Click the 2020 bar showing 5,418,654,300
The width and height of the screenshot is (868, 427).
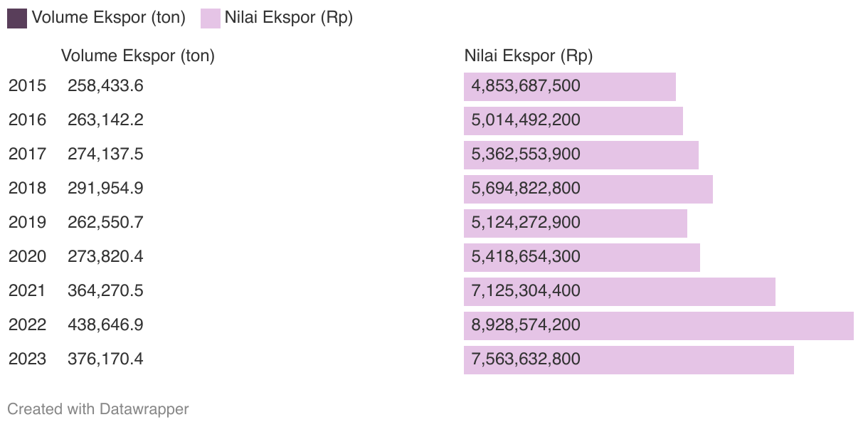[582, 258]
